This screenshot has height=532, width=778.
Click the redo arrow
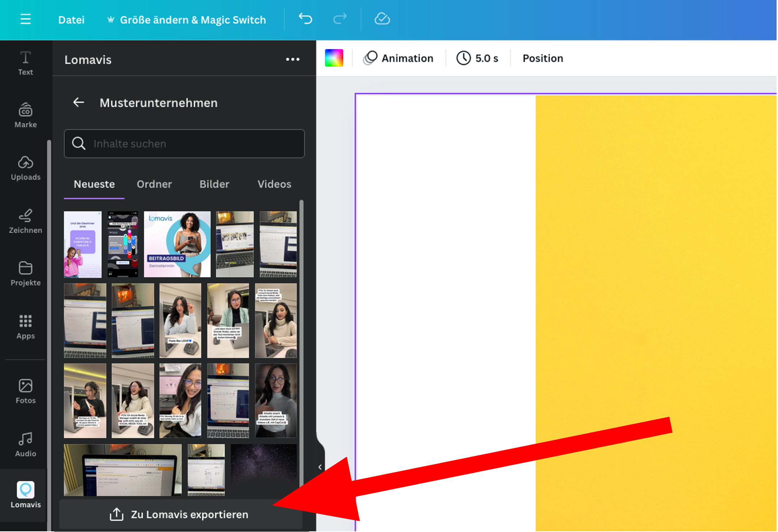point(340,19)
